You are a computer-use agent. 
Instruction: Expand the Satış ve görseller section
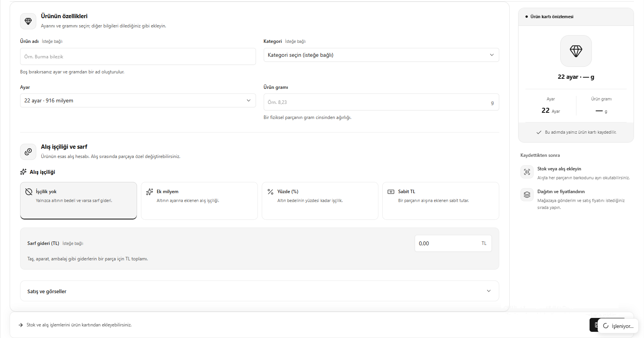(259, 291)
